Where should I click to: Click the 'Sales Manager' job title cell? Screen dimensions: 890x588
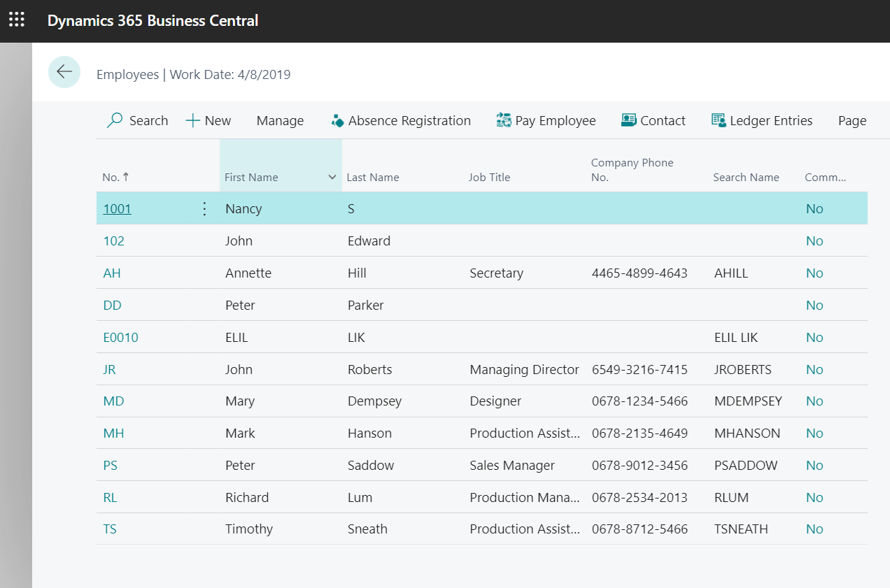pos(512,466)
